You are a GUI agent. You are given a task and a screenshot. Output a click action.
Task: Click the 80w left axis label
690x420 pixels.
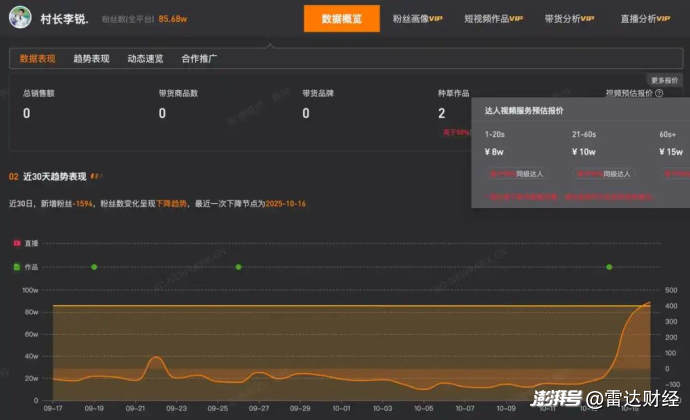coord(31,312)
